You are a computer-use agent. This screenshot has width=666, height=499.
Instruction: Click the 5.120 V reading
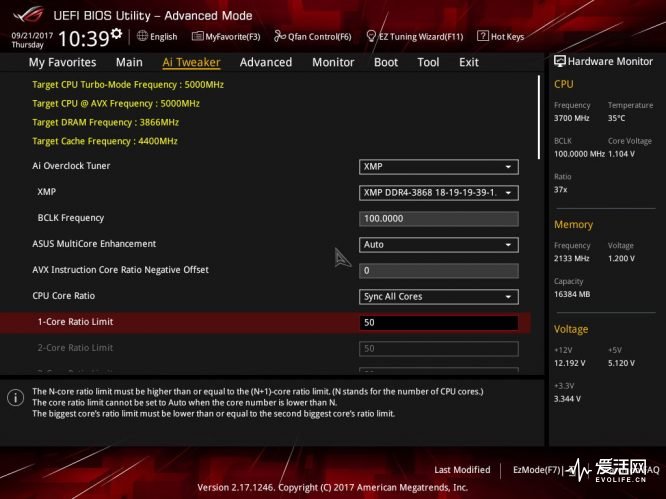click(x=621, y=363)
